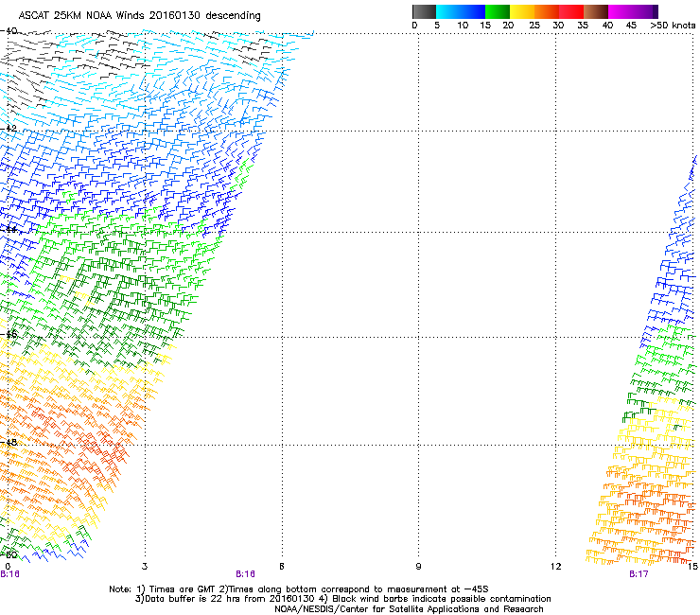Viewport: 700px width, 615px height.
Task: Select the brown 35-40 knots legend swatch
Action: (596, 11)
